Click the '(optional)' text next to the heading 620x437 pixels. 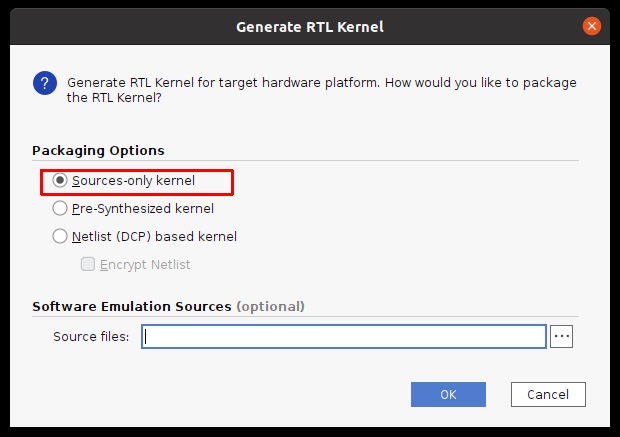click(x=270, y=306)
